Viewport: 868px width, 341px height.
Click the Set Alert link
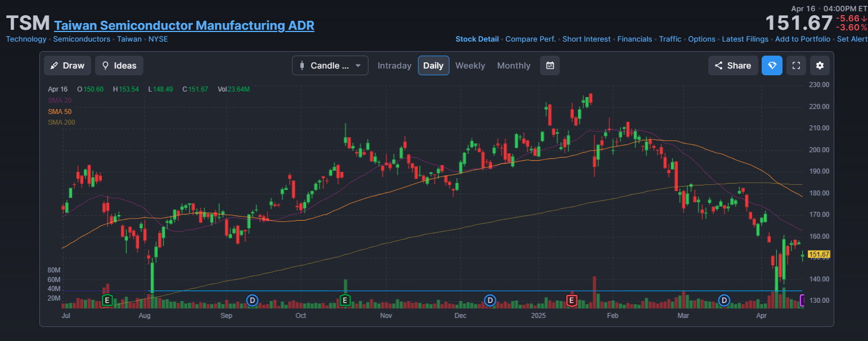pos(852,39)
